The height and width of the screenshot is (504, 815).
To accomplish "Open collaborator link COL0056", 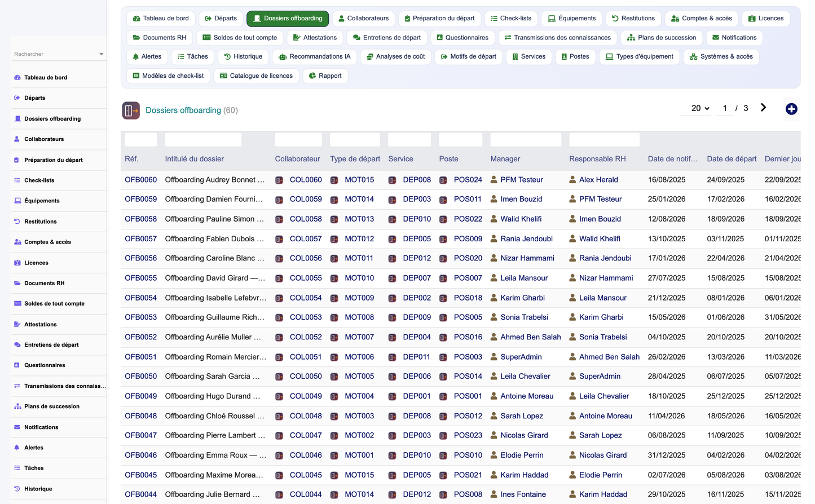I will [306, 258].
